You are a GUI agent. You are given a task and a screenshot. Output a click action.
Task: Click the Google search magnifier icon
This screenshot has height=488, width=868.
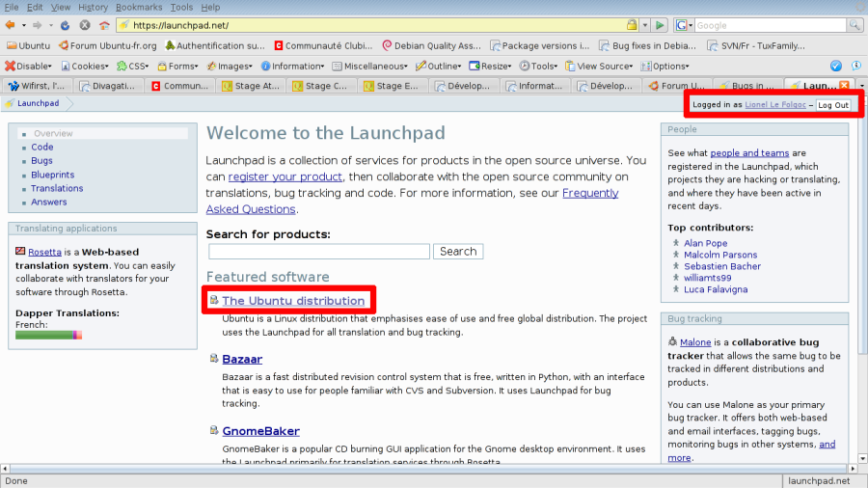pos(854,25)
